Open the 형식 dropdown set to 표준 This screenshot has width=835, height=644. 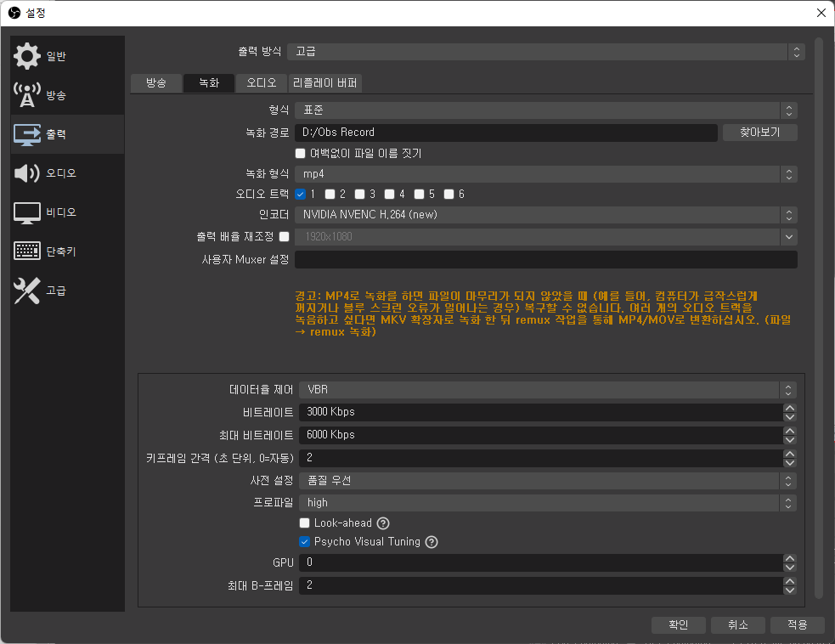tap(546, 110)
